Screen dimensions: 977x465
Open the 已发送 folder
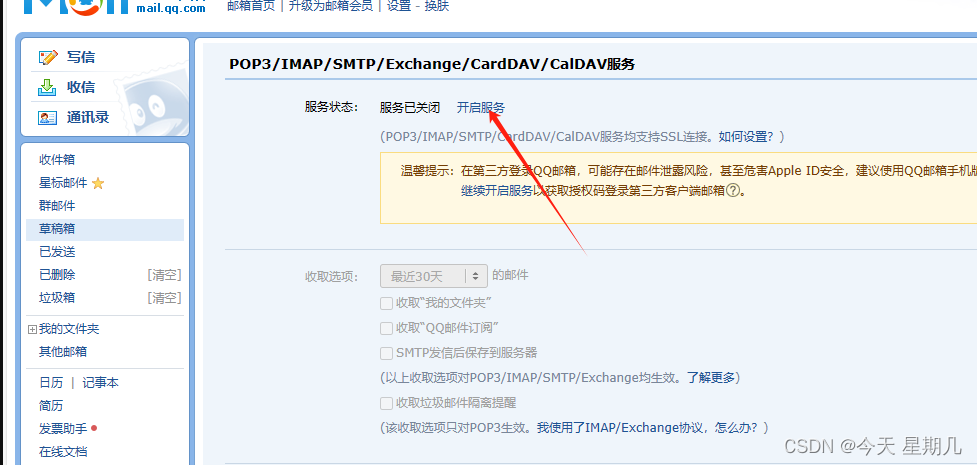(57, 252)
